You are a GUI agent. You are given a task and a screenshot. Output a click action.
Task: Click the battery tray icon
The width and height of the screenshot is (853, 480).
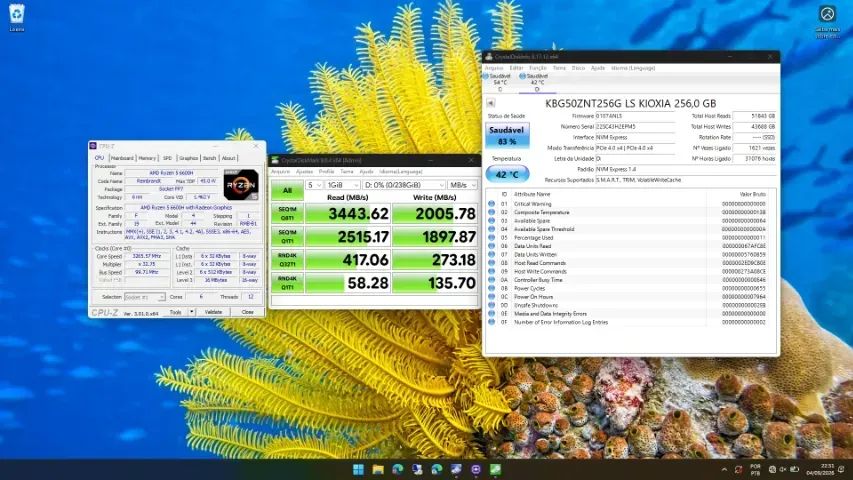(794, 469)
